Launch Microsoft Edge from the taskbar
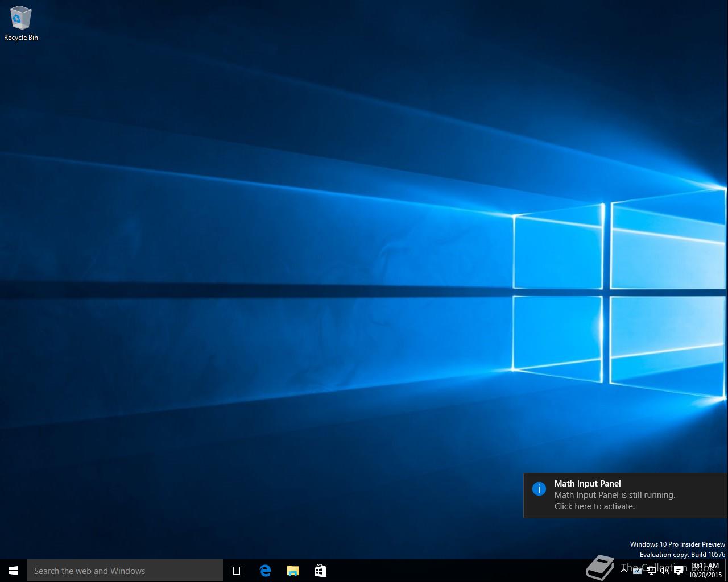This screenshot has height=582, width=728. click(x=264, y=571)
